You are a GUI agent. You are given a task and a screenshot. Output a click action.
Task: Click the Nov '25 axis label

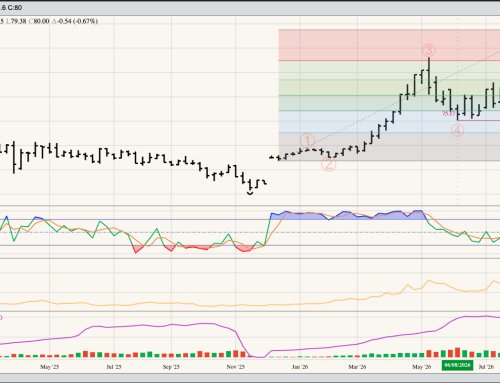click(236, 367)
